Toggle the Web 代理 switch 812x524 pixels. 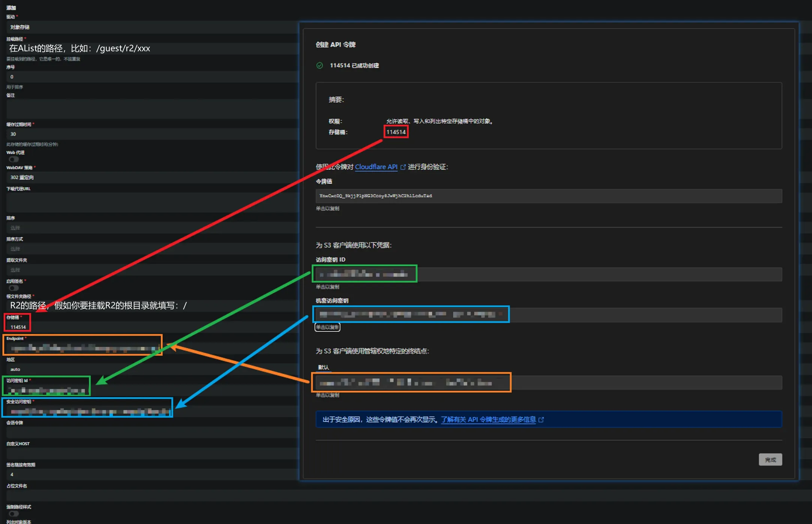(14, 160)
